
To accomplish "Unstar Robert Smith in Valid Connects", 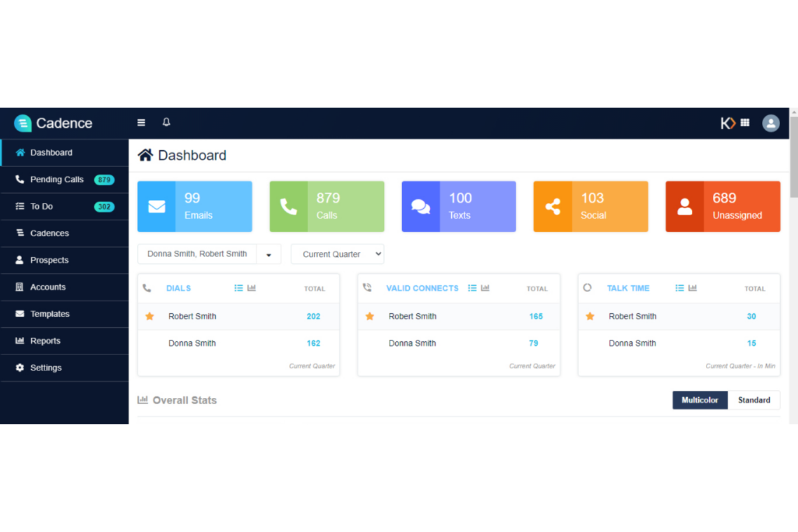I will pos(369,316).
